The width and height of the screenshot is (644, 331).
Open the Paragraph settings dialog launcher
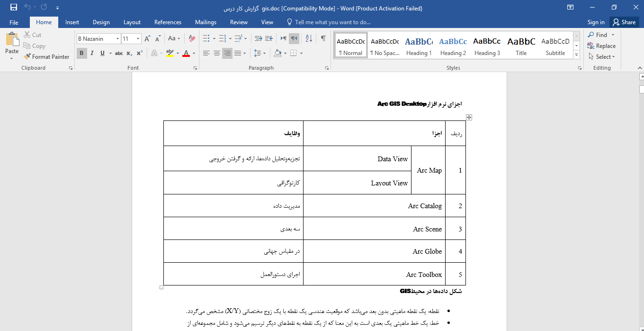327,68
